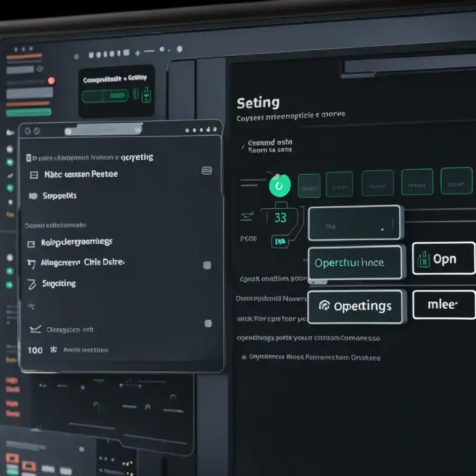The image size is (476, 476).
Task: Toggle the green pill switch in top widget
Action: pos(105,96)
